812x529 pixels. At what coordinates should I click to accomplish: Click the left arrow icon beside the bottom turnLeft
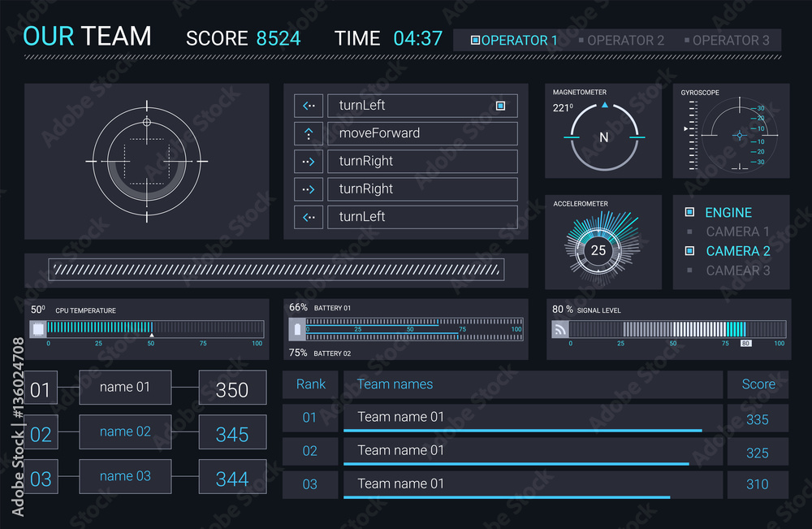pos(309,218)
